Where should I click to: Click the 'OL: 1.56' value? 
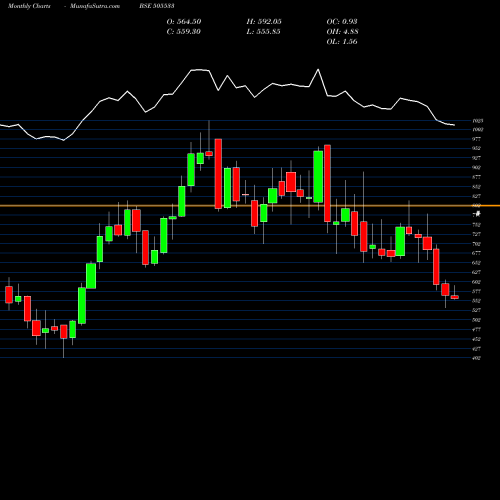tap(342, 42)
